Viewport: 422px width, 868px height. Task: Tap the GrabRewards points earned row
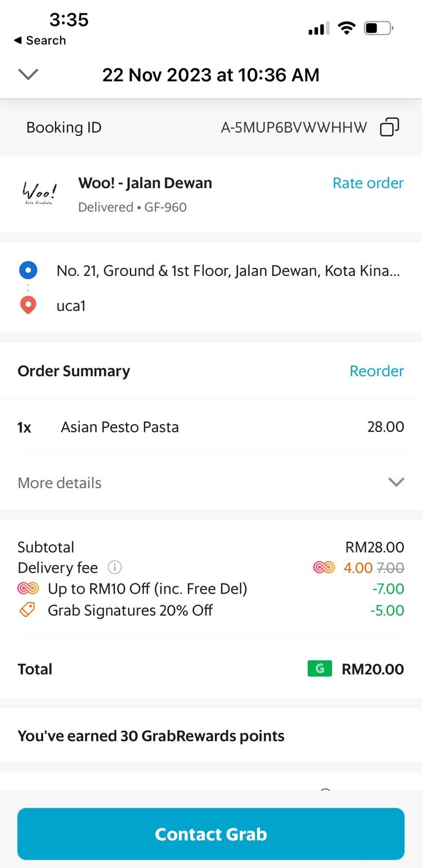(151, 736)
